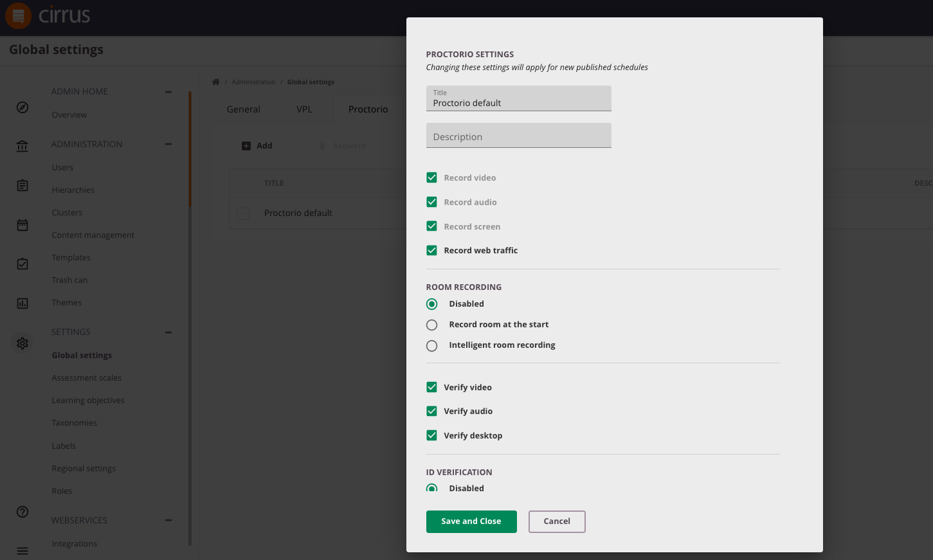Open the checkmark task icon in sidebar
Image resolution: width=933 pixels, height=560 pixels.
[23, 264]
